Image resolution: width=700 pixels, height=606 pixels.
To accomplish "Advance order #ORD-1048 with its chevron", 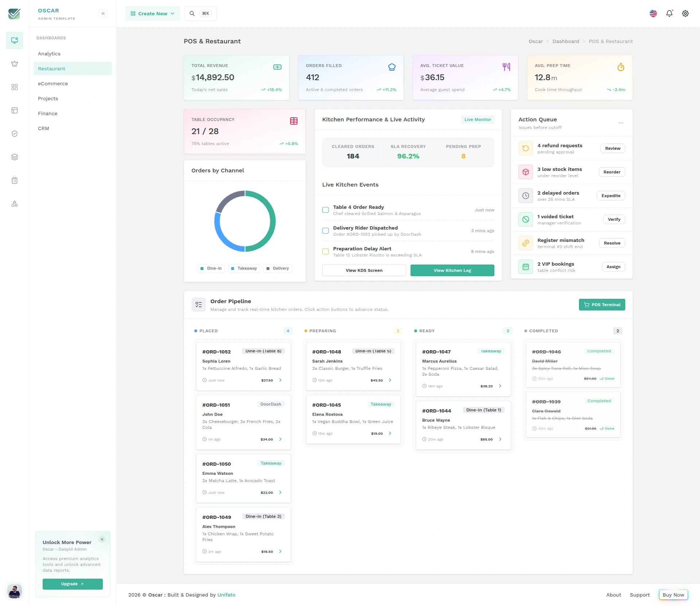I will tap(390, 380).
